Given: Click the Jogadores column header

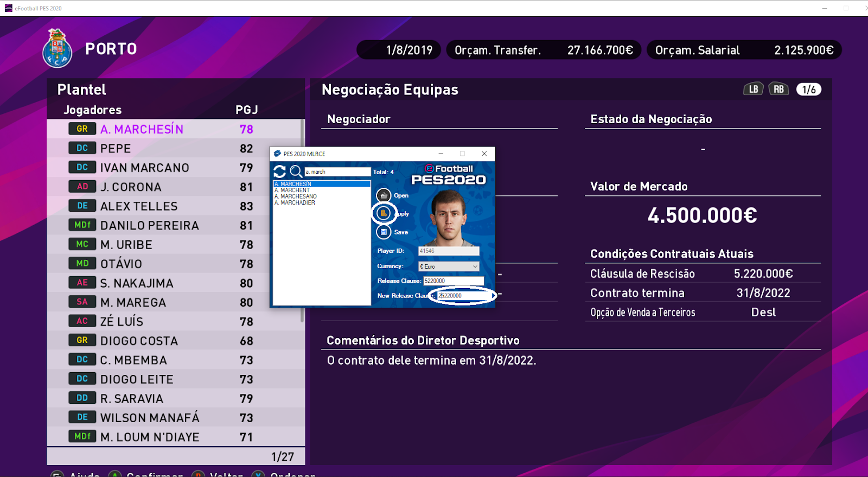Looking at the screenshot, I should click(92, 110).
